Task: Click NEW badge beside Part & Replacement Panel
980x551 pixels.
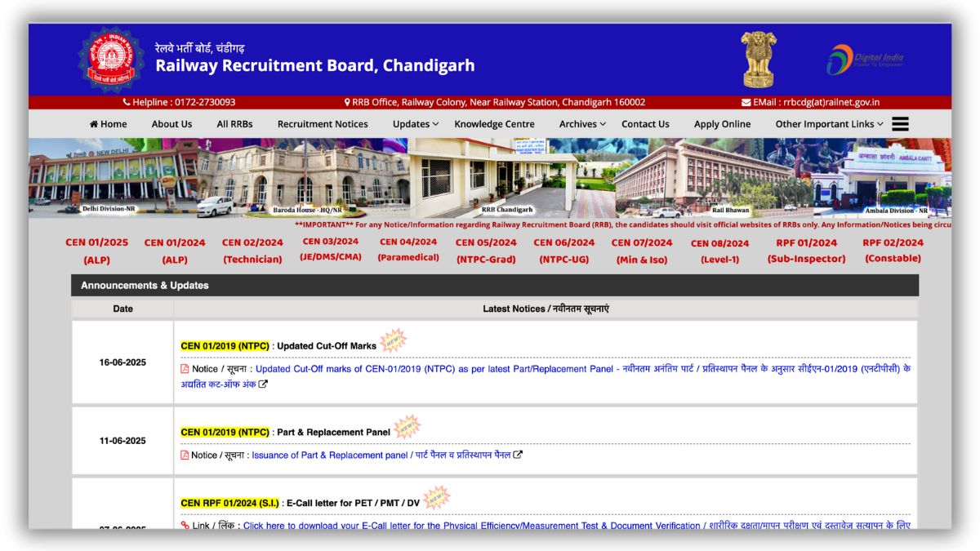Action: click(x=407, y=427)
